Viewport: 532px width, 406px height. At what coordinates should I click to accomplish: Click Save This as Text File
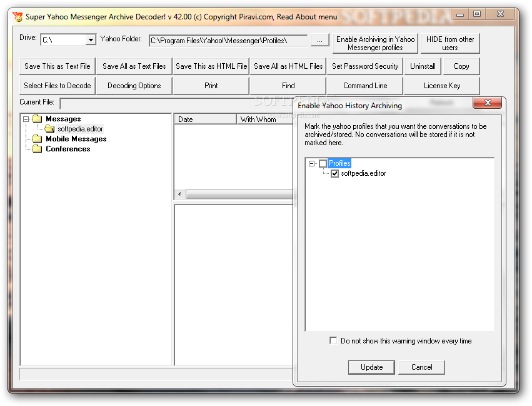58,66
